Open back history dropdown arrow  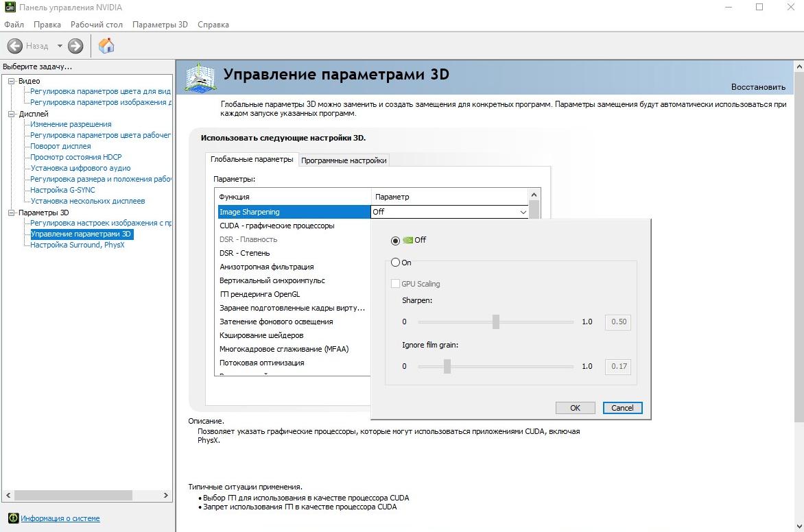(x=60, y=46)
